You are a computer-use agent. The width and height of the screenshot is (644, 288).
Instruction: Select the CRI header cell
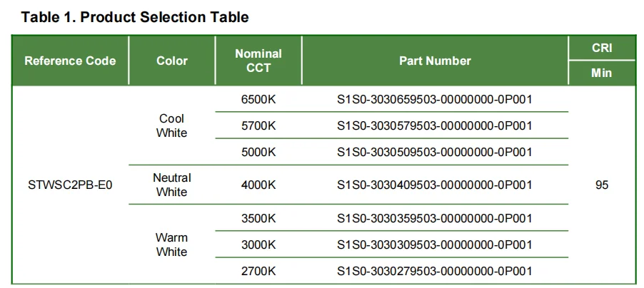(x=602, y=48)
